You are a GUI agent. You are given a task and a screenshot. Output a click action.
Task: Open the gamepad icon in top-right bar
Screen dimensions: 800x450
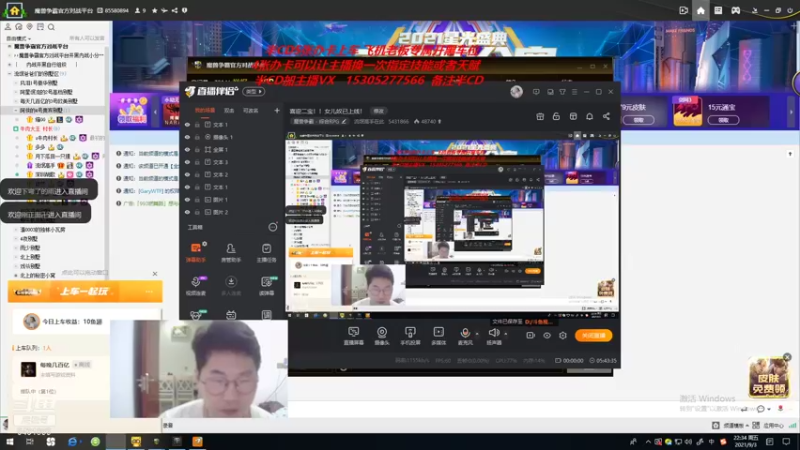pyautogui.click(x=735, y=10)
